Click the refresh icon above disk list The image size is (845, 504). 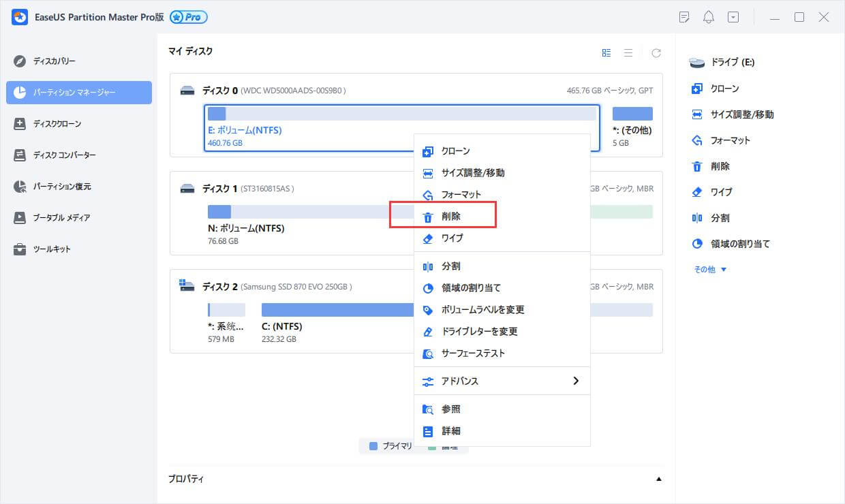pos(656,52)
